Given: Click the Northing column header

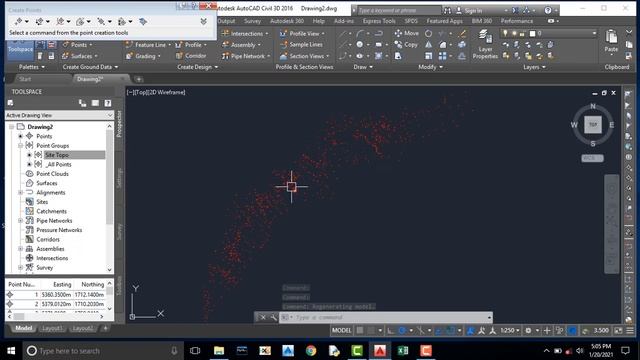Looking at the screenshot, I should [92, 284].
